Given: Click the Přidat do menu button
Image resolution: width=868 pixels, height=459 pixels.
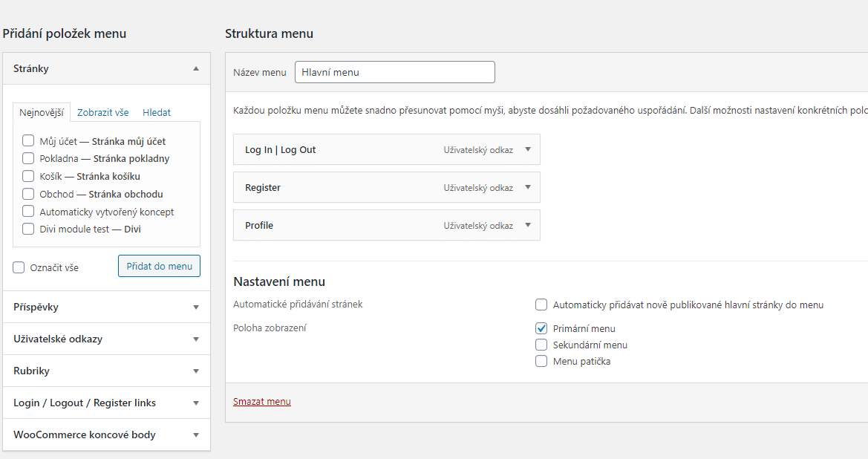Looking at the screenshot, I should 160,266.
